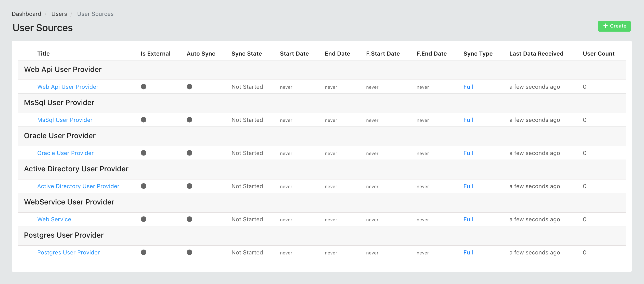Click Is External dot for MsSql row

(144, 120)
